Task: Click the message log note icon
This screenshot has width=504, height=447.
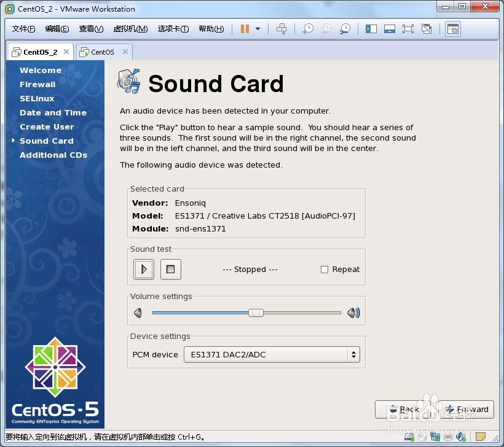Action: (481, 437)
